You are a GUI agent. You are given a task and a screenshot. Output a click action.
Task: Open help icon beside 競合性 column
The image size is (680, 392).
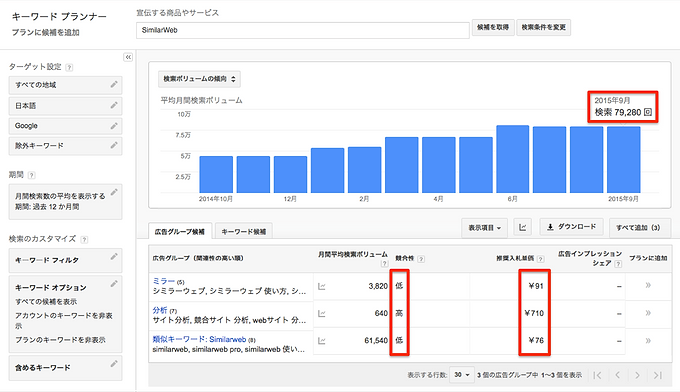pyautogui.click(x=421, y=259)
